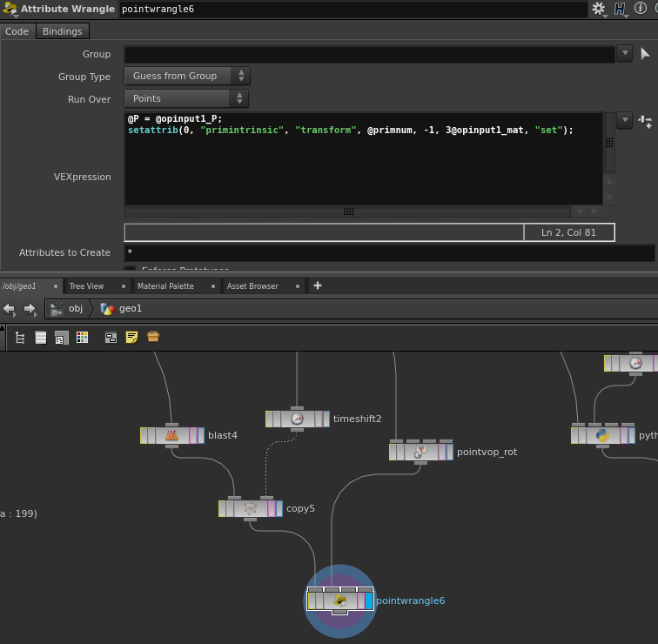Click the code editor vertical resize grip
Screen dimensions: 658x644
[609, 143]
